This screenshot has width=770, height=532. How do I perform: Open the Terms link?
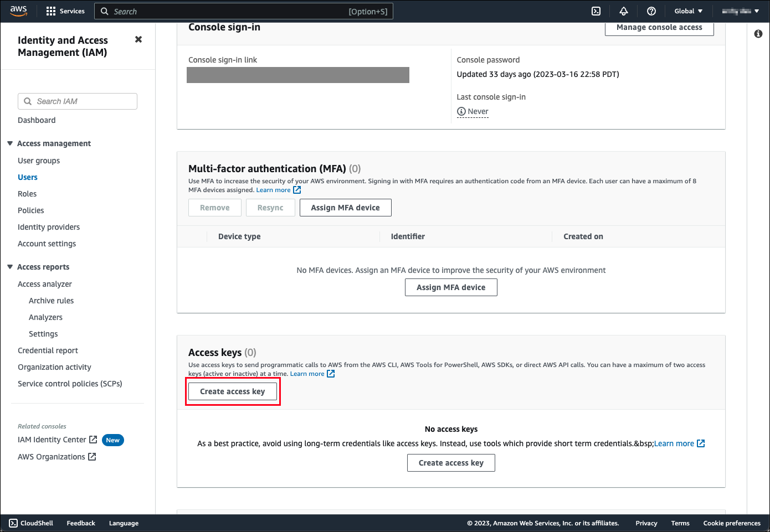[680, 523]
